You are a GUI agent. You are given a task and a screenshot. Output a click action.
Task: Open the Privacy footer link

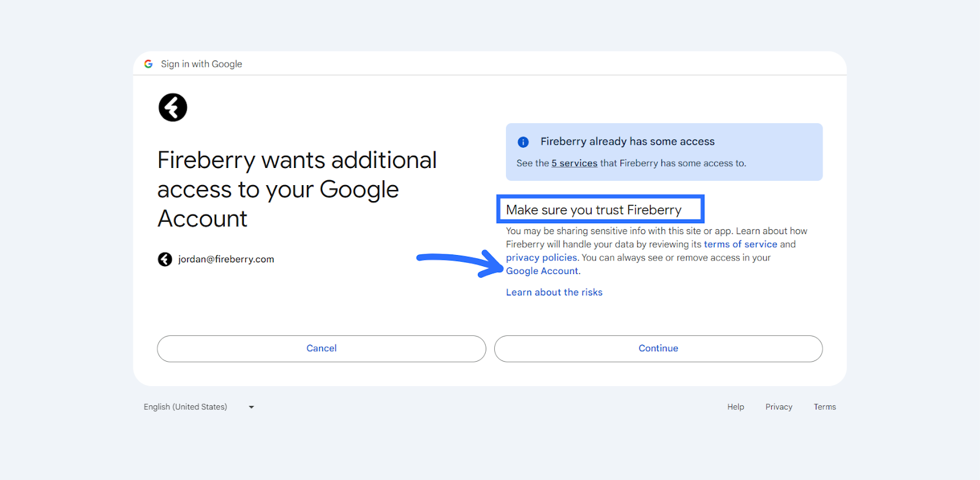coord(779,407)
